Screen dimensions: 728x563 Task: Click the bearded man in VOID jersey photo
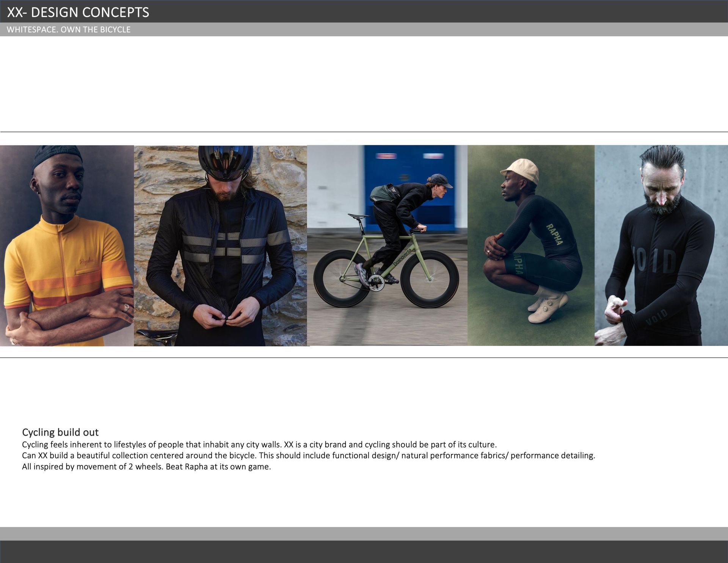[x=661, y=245]
